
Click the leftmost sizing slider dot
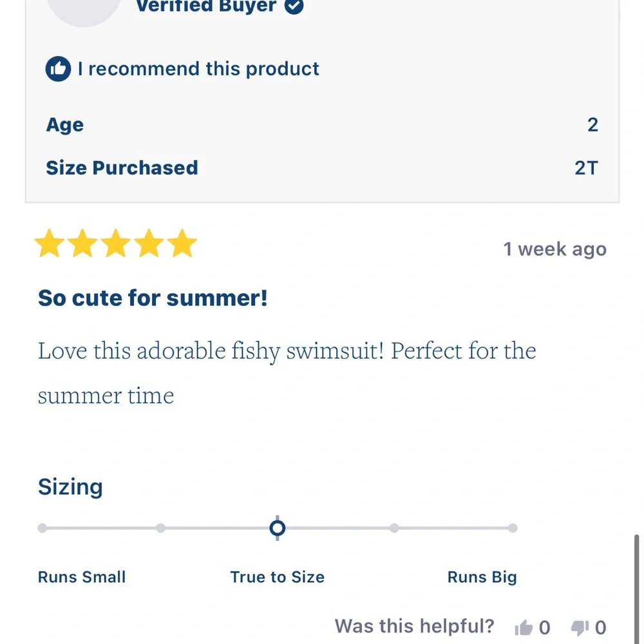click(42, 528)
